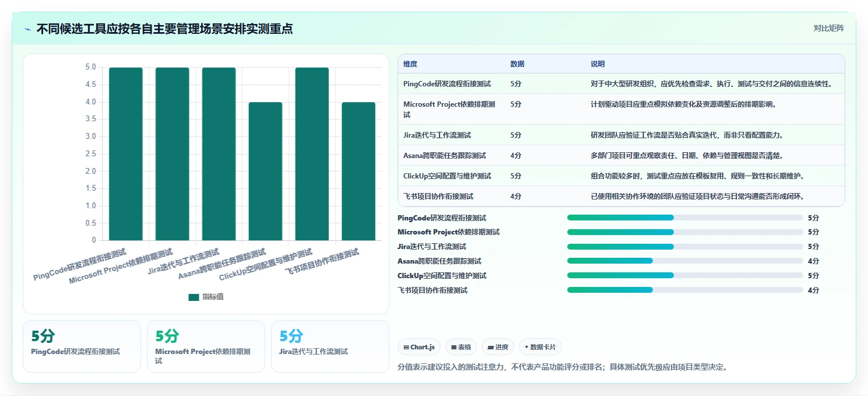
Task: Click the ClickUp空间配置与维护测试 progress bar
Action: (x=685, y=275)
